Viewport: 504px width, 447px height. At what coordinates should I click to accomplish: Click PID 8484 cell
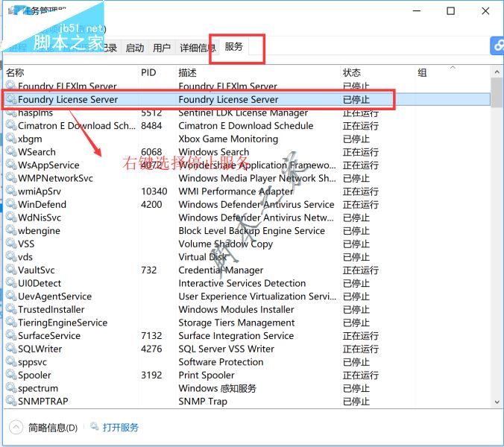coord(151,126)
